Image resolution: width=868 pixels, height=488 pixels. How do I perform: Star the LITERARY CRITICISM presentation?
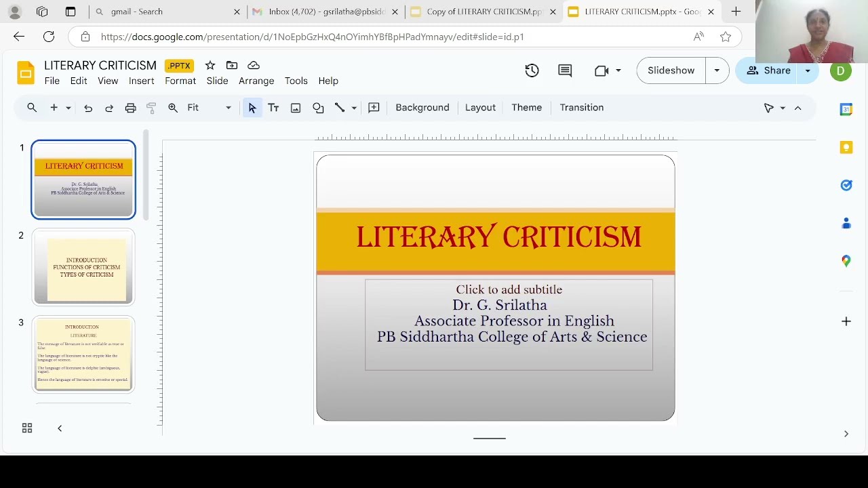pyautogui.click(x=210, y=65)
